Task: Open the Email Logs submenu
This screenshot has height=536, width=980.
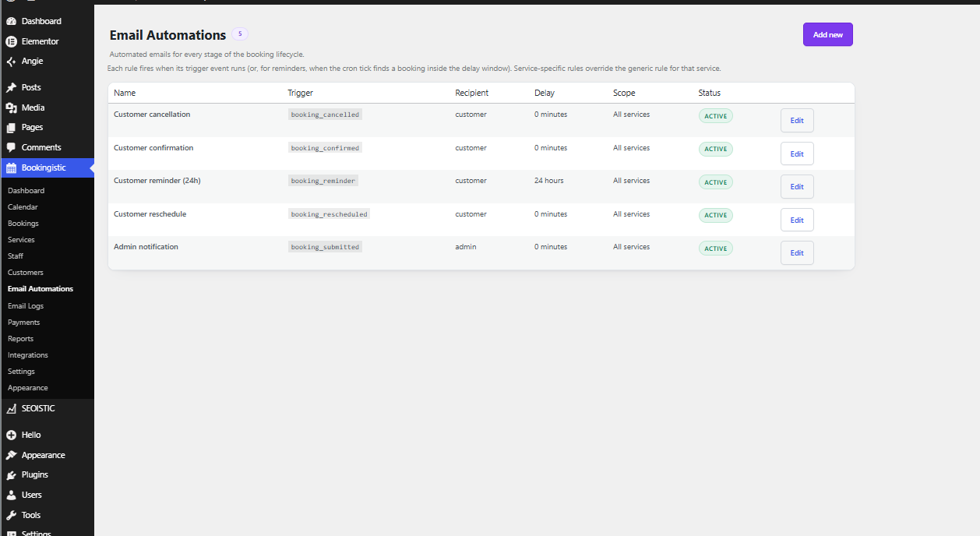Action: 26,306
